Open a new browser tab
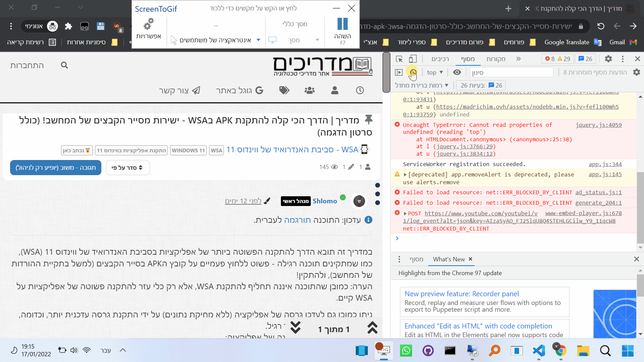This screenshot has width=644, height=362. pyautogui.click(x=508, y=8)
